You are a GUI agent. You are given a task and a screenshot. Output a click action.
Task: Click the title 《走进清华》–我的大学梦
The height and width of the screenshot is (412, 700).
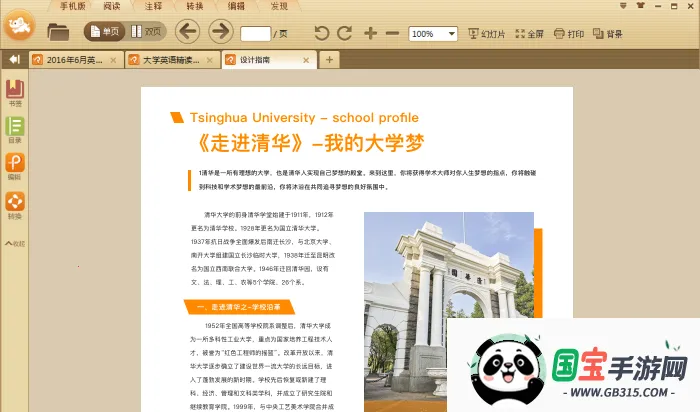tap(309, 143)
